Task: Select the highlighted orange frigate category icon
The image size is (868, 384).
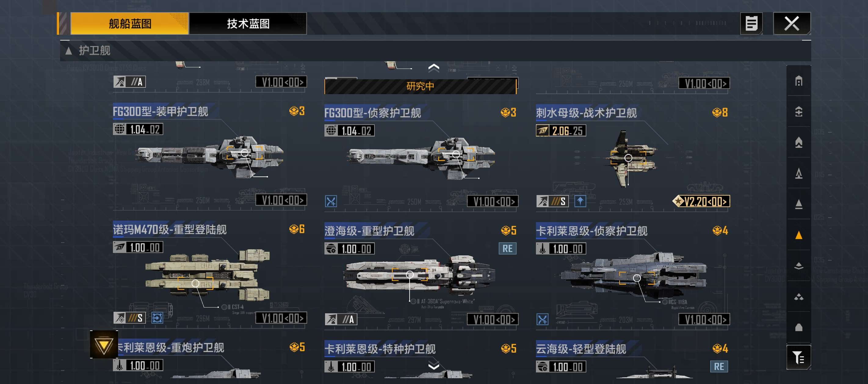Action: (799, 235)
